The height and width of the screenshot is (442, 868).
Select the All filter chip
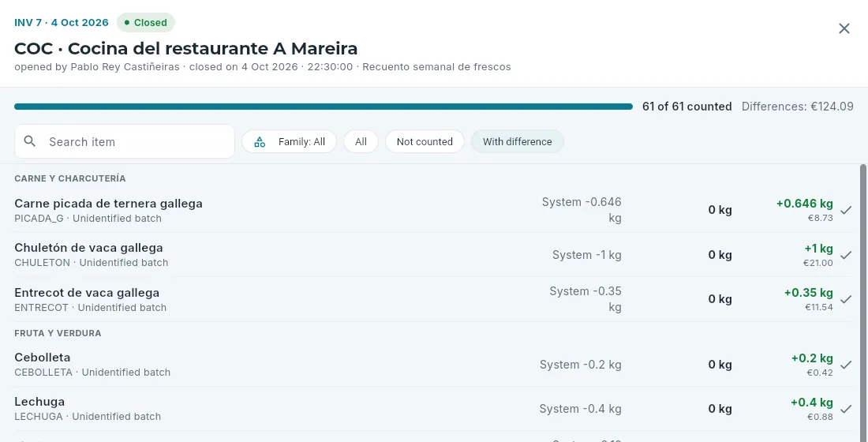point(361,142)
